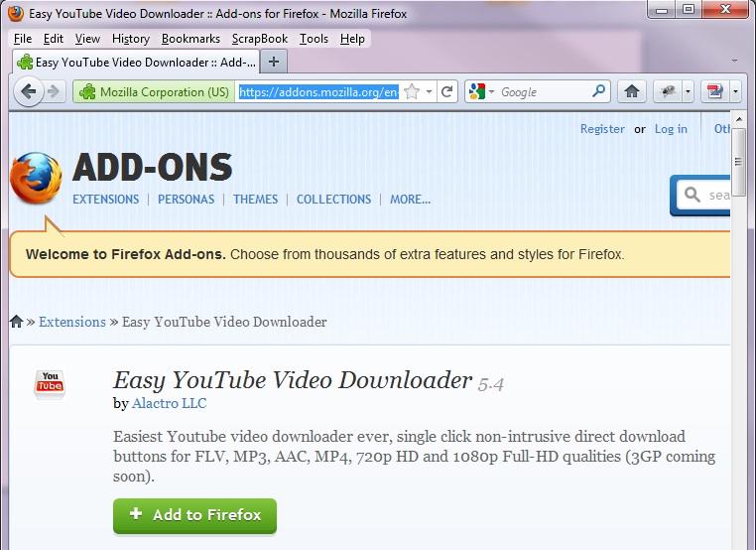Open the History menu
Viewport: 756px width, 550px height.
[131, 39]
